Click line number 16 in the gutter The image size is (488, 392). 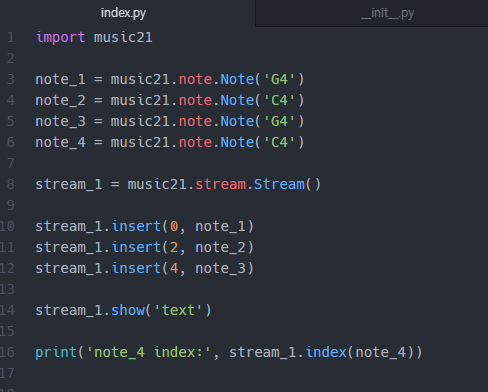(7, 352)
